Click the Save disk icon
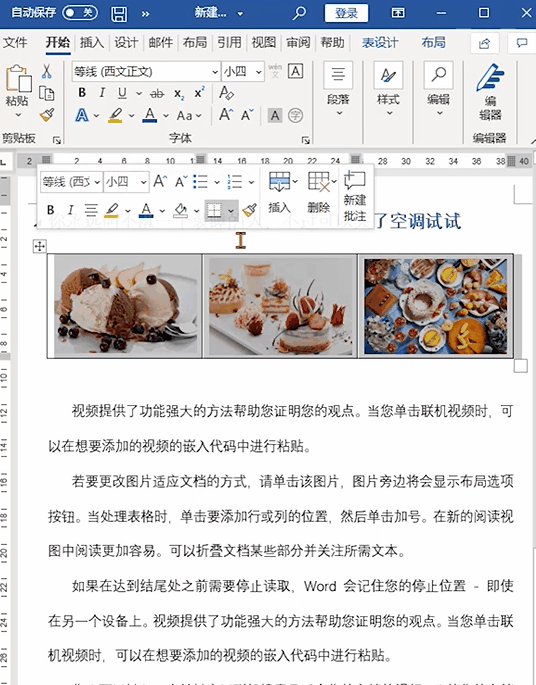This screenshot has width=536, height=685. (x=119, y=14)
